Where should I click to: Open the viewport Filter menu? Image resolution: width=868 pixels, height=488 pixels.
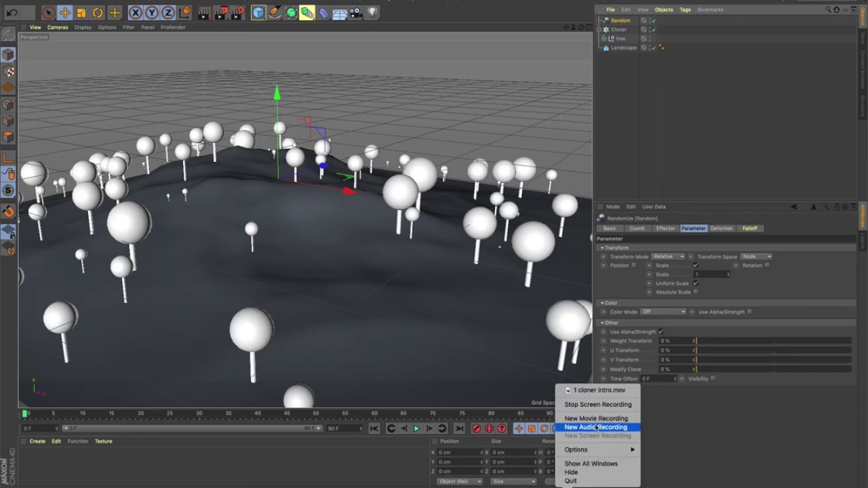[x=128, y=27]
